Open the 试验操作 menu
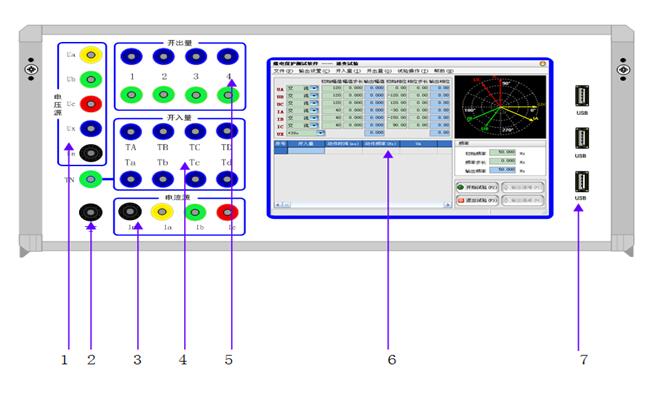 (x=412, y=71)
